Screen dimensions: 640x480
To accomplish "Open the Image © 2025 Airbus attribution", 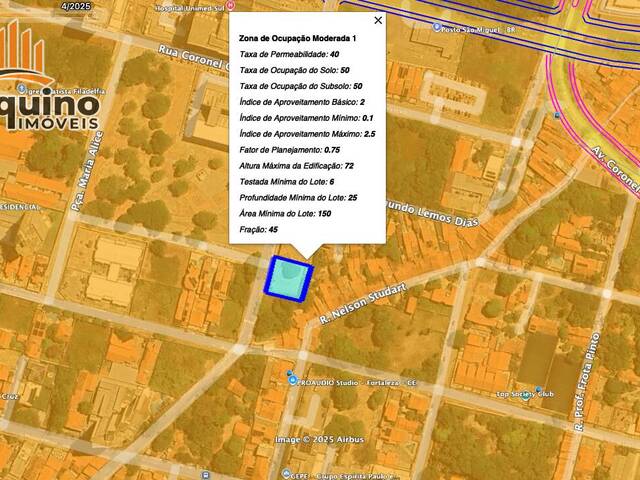I will [320, 440].
